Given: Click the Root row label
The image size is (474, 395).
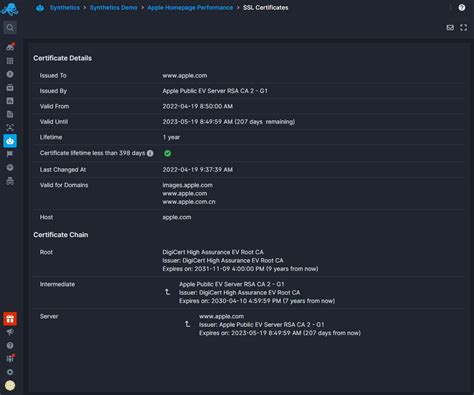Looking at the screenshot, I should coord(46,252).
